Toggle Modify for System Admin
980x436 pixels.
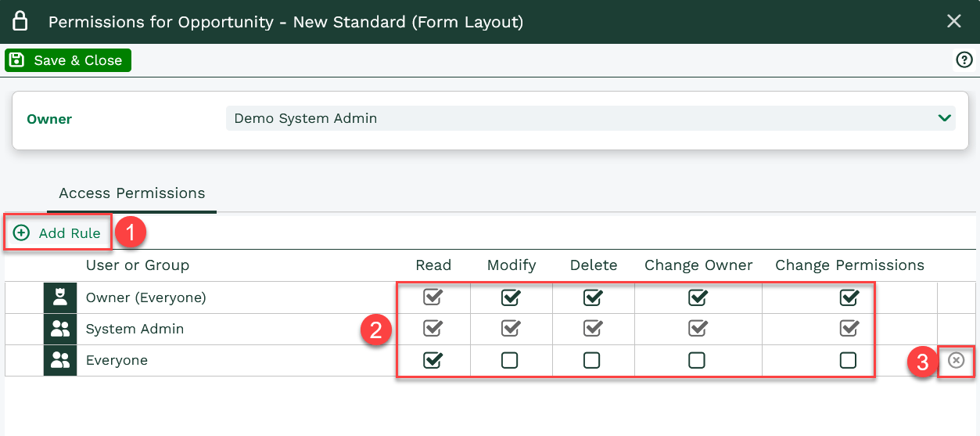tap(511, 329)
